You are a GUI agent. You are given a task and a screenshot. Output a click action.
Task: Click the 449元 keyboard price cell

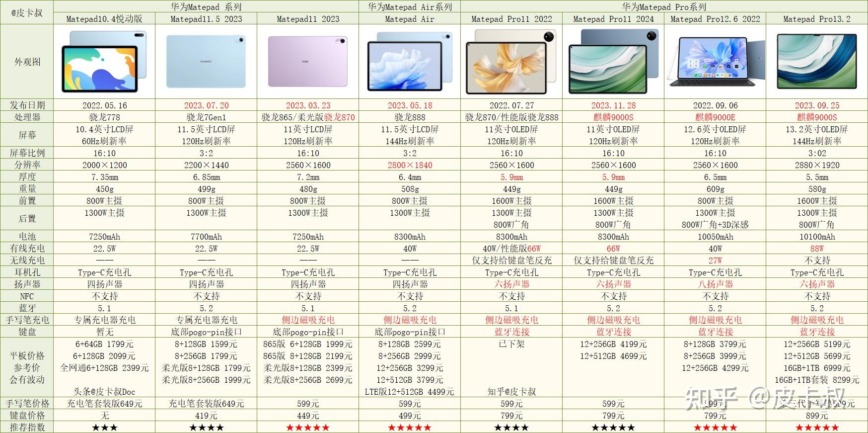(x=308, y=416)
